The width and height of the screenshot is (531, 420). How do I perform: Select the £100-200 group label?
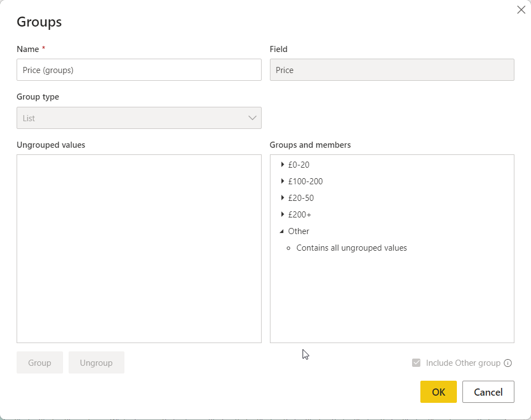pos(305,181)
